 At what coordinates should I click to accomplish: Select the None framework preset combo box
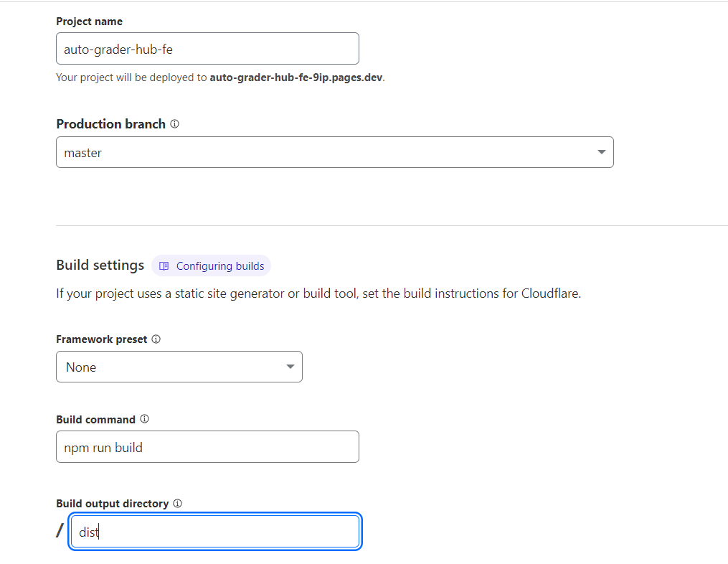(179, 367)
